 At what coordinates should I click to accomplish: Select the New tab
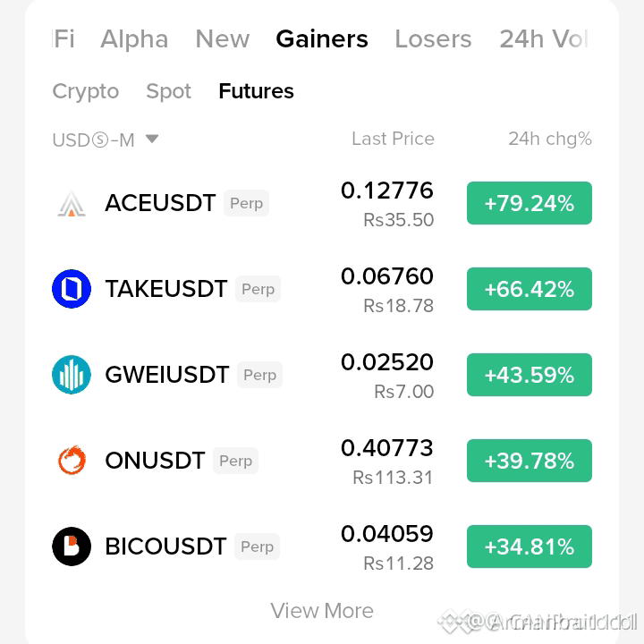pos(222,39)
